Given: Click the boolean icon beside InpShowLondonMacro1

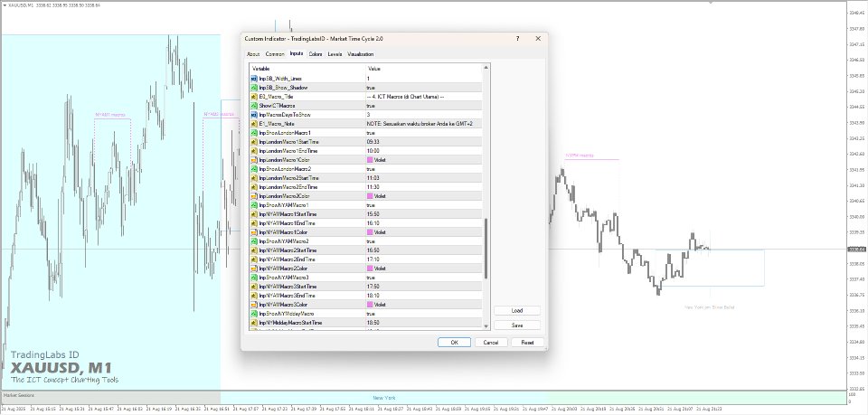Looking at the screenshot, I should point(254,133).
